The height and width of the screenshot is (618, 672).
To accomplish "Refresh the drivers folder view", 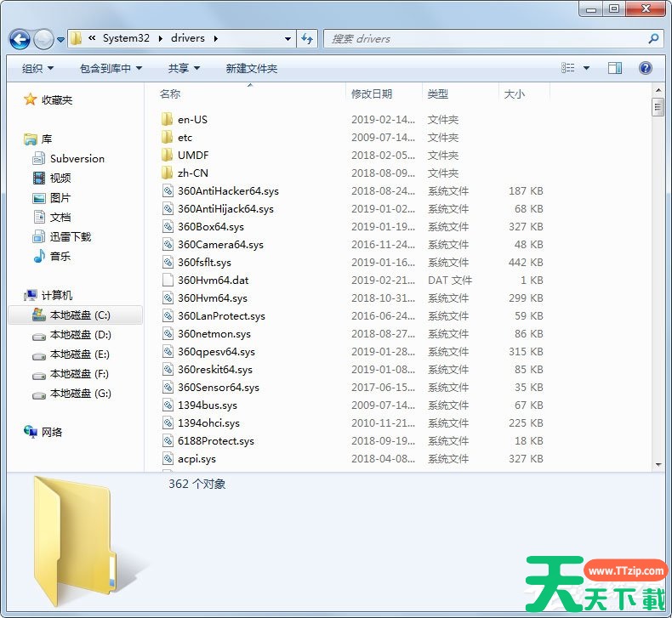I will click(x=307, y=39).
